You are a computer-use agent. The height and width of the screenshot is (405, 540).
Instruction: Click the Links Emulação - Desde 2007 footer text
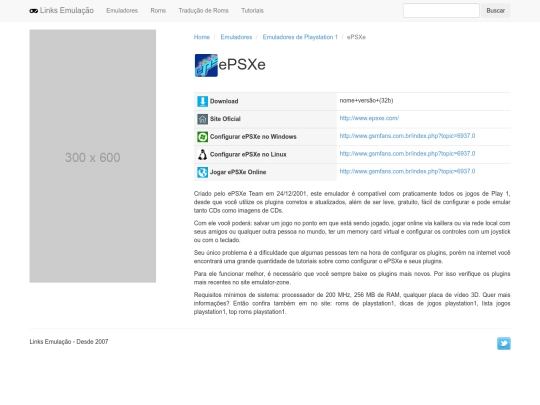point(69,342)
